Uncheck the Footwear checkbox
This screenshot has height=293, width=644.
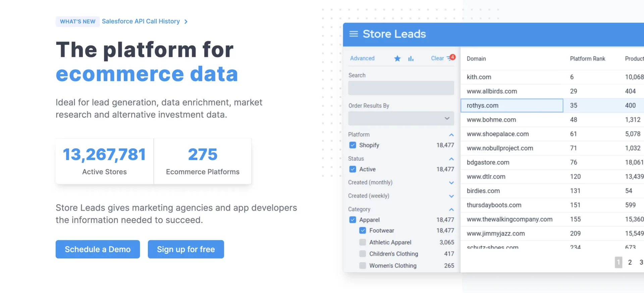[x=363, y=230]
